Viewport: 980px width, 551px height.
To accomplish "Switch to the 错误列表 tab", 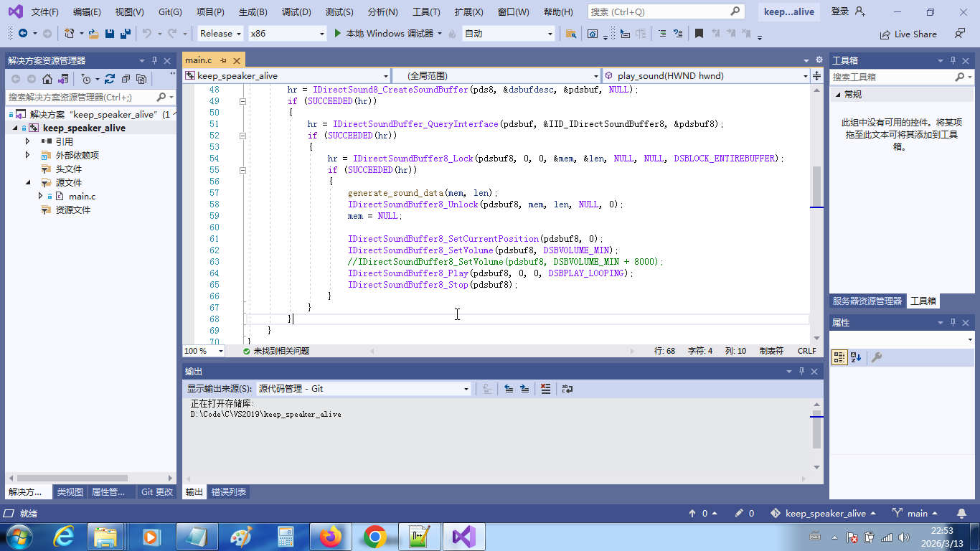I will click(x=229, y=492).
